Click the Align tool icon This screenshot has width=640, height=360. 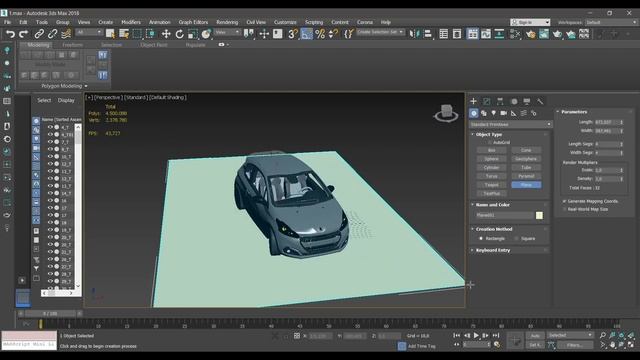427,34
